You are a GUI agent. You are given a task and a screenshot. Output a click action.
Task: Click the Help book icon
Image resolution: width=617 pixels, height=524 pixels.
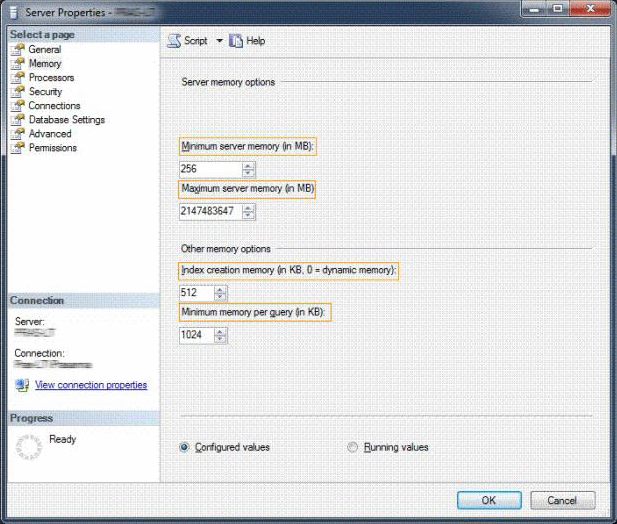coord(236,41)
